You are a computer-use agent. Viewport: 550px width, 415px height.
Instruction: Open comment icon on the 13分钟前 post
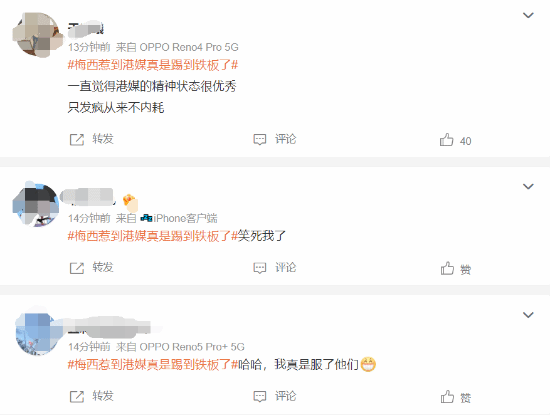click(260, 140)
